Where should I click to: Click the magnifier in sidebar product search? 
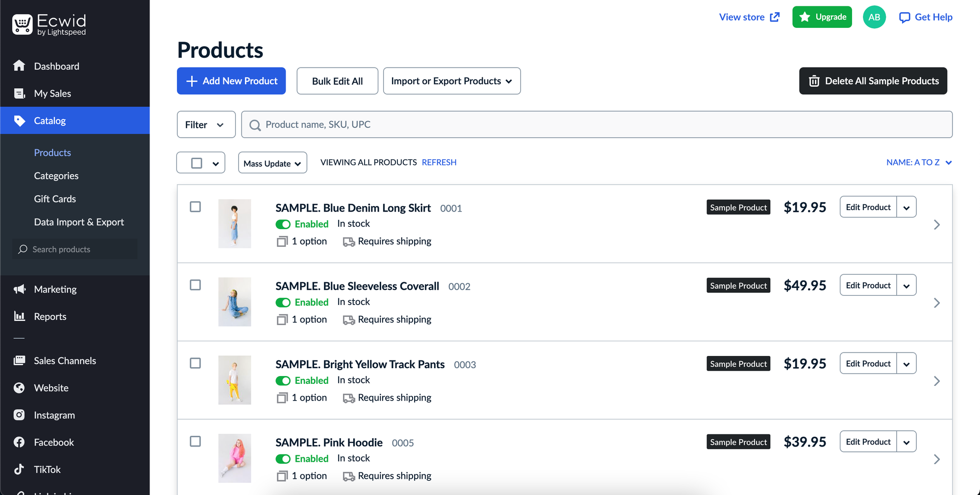[x=23, y=249]
